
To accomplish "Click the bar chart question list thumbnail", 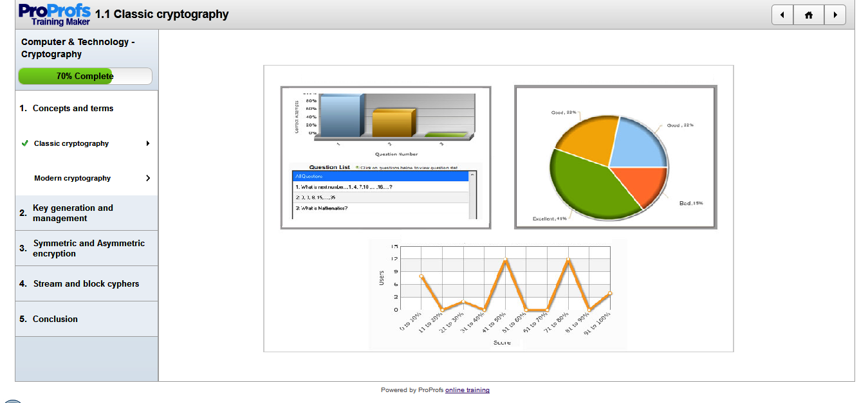I will [x=385, y=157].
